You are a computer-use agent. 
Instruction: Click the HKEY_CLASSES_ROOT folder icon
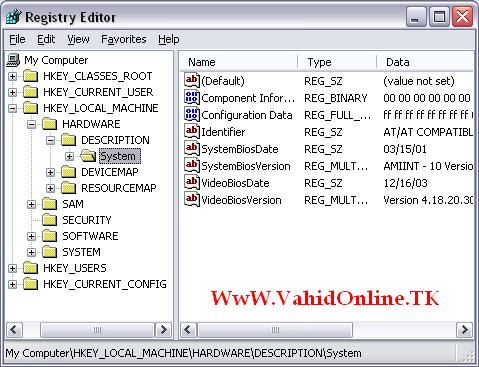pyautogui.click(x=31, y=76)
